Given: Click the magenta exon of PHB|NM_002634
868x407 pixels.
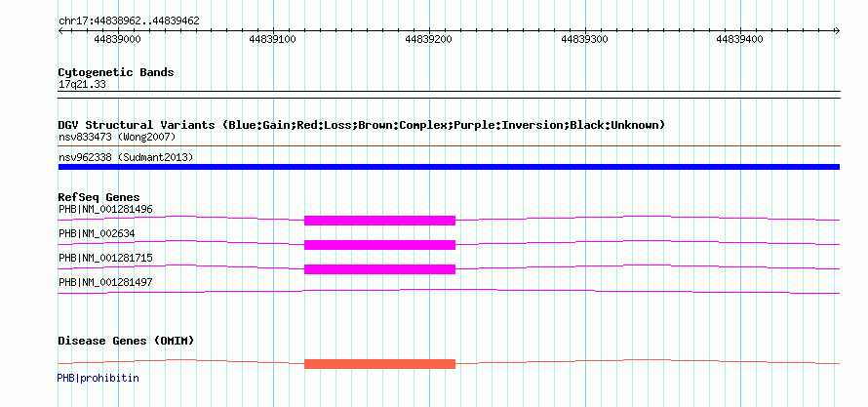Looking at the screenshot, I should pos(379,245).
